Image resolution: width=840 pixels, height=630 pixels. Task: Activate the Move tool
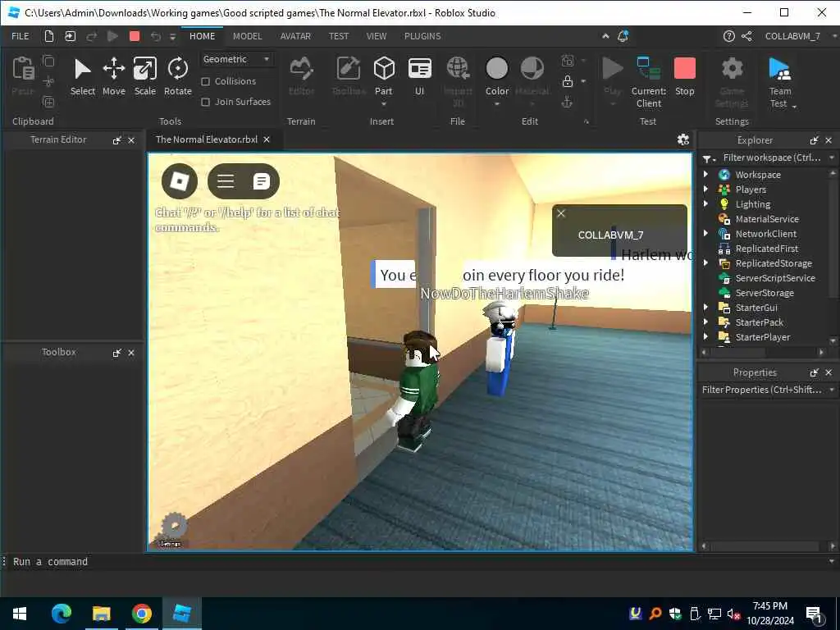pos(113,77)
